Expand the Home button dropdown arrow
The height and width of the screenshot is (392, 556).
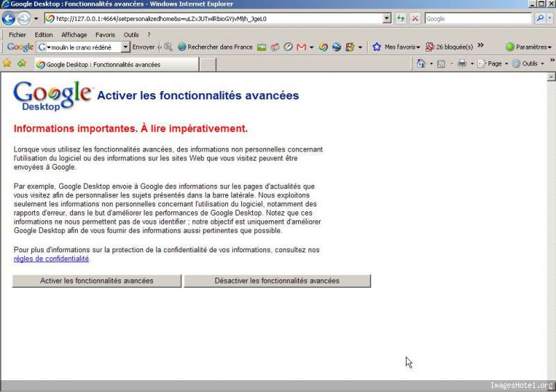point(431,64)
